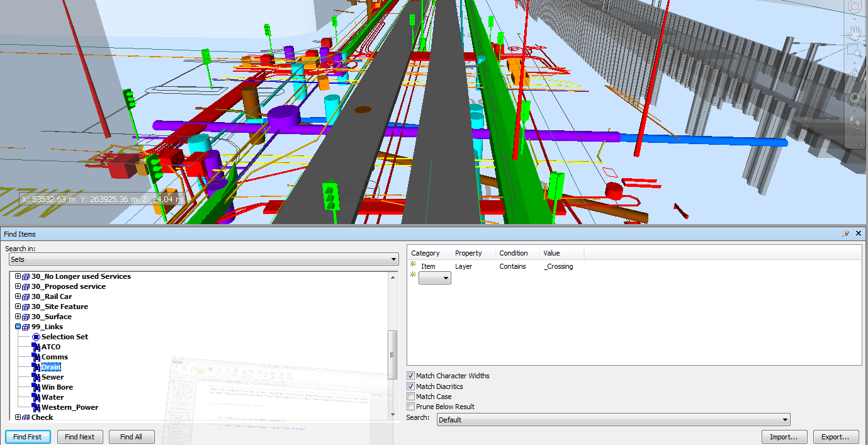Disable Match Diacritics

411,386
